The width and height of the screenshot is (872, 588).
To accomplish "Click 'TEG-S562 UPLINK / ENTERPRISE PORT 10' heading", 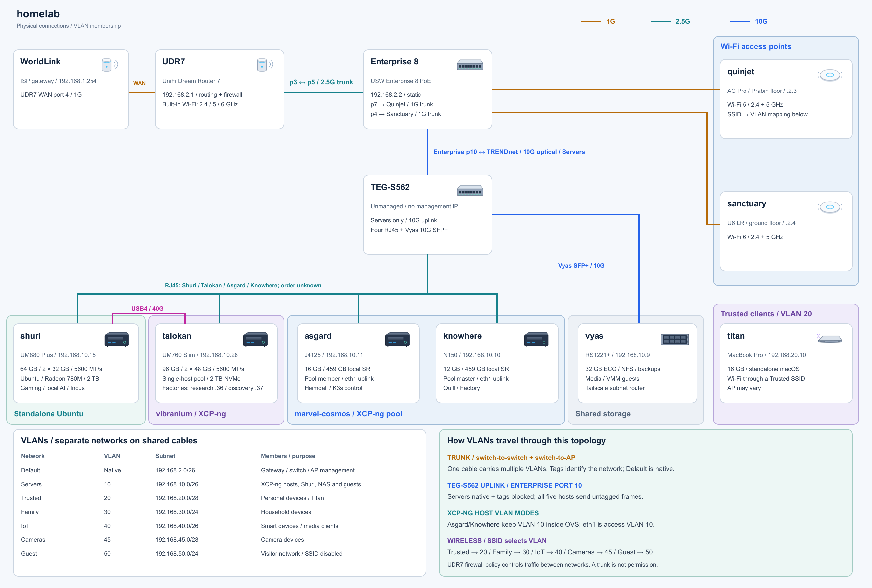I will (x=514, y=485).
